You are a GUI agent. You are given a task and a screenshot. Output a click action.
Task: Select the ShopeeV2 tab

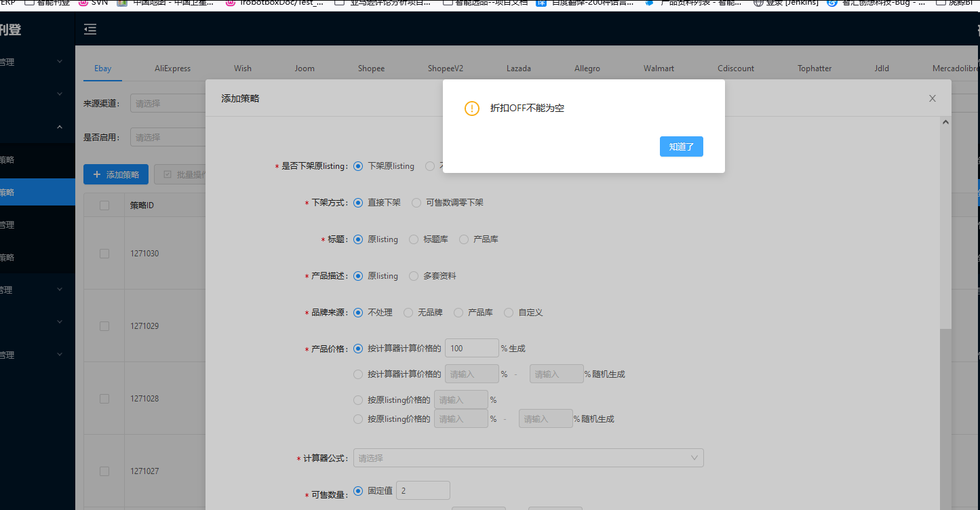[446, 68]
